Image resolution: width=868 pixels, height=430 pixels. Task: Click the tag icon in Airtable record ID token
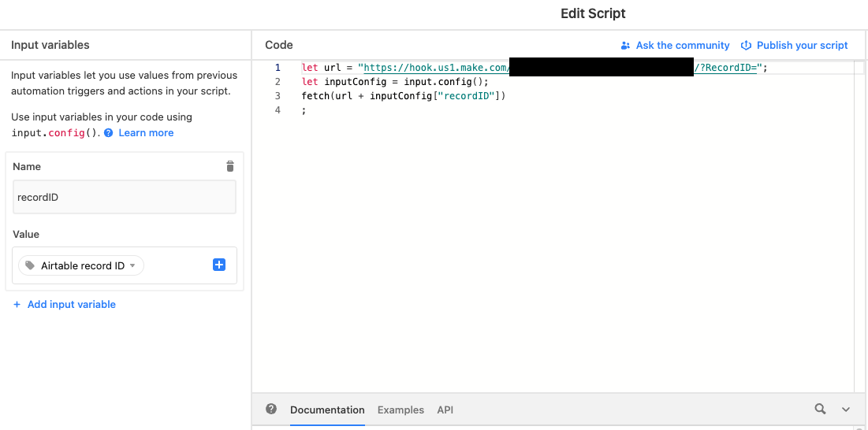coord(31,266)
